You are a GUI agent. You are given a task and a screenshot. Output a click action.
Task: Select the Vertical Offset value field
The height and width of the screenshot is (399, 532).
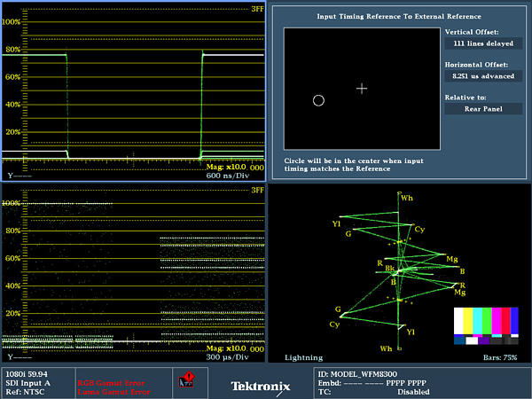[484, 44]
